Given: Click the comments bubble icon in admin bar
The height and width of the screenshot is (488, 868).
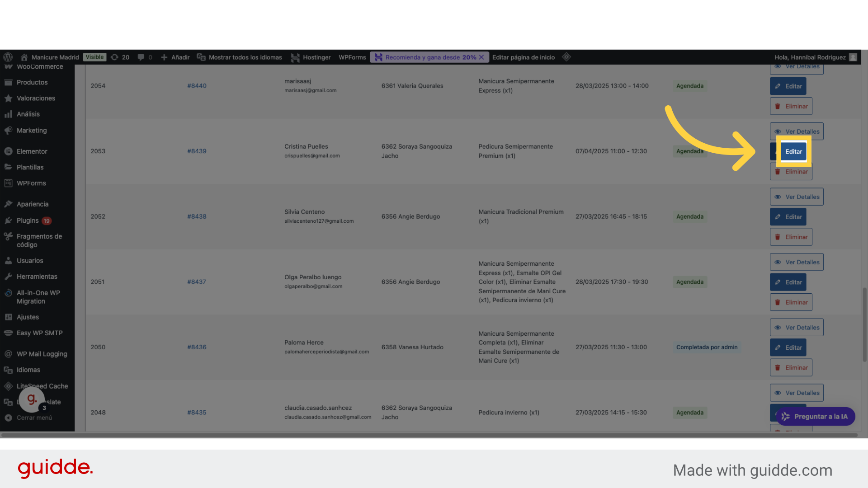Looking at the screenshot, I should click(x=141, y=57).
